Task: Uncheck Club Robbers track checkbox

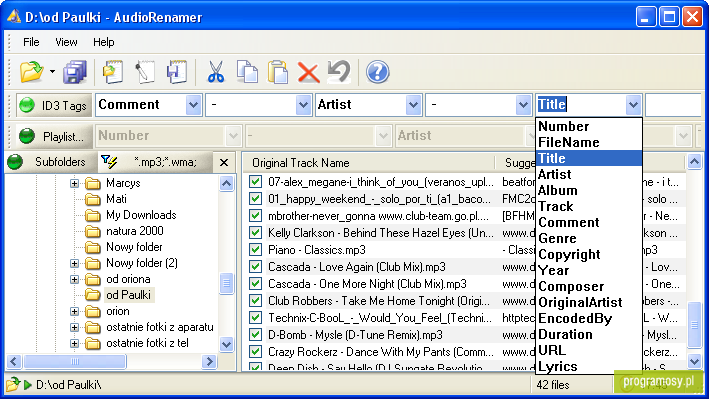Action: 255,301
